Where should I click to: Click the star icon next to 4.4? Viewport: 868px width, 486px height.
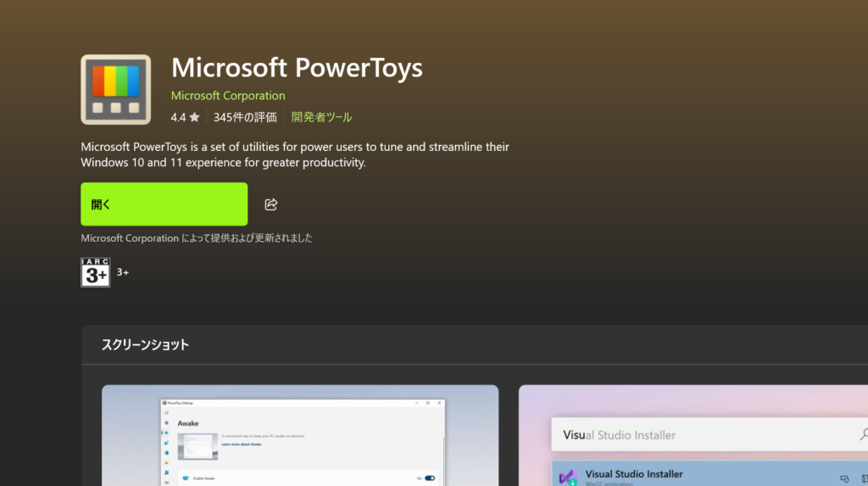coord(194,118)
